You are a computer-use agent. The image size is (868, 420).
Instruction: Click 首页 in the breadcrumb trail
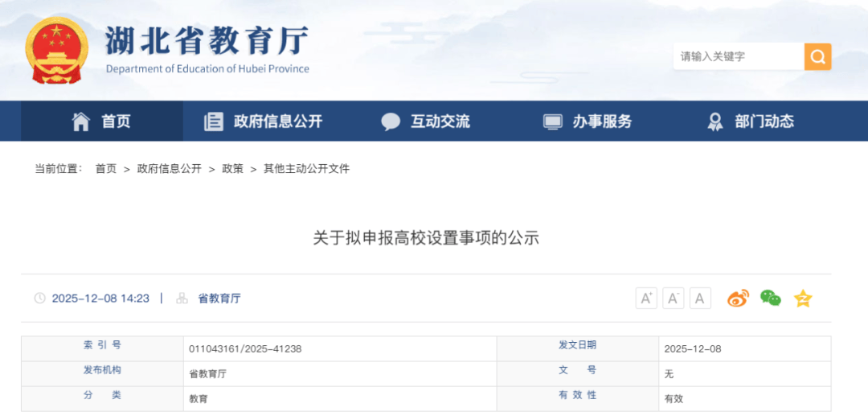pos(105,169)
